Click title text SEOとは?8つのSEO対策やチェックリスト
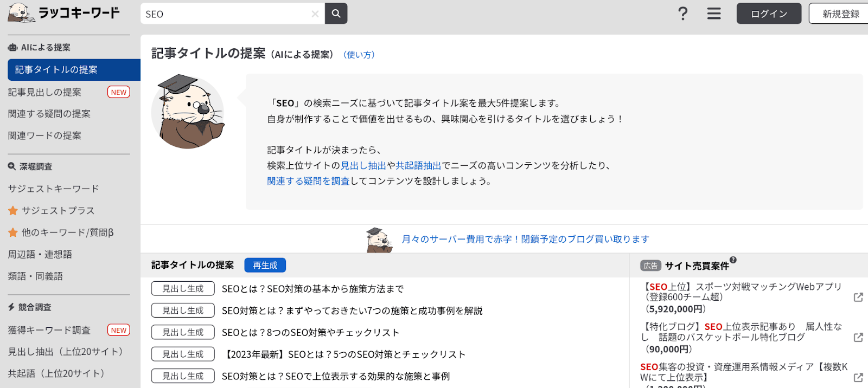The image size is (868, 388). coord(310,332)
